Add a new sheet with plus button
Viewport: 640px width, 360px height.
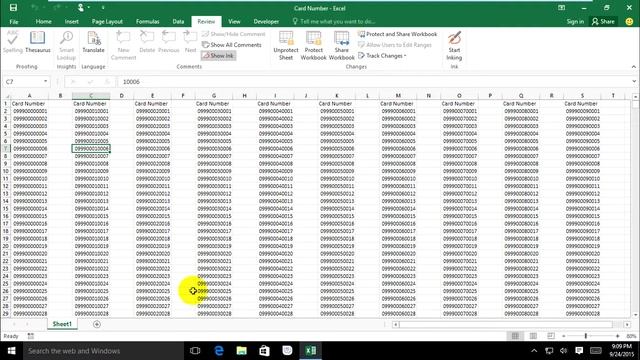(x=97, y=324)
